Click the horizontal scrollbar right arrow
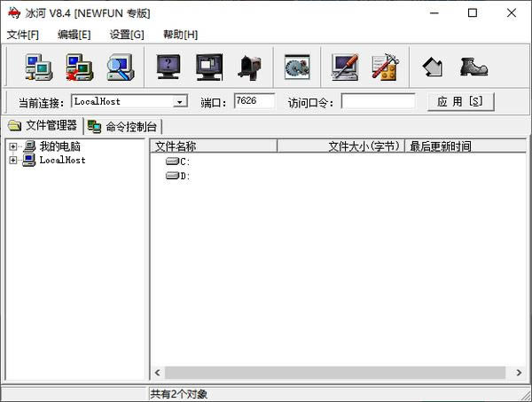The image size is (532, 402). [x=519, y=373]
